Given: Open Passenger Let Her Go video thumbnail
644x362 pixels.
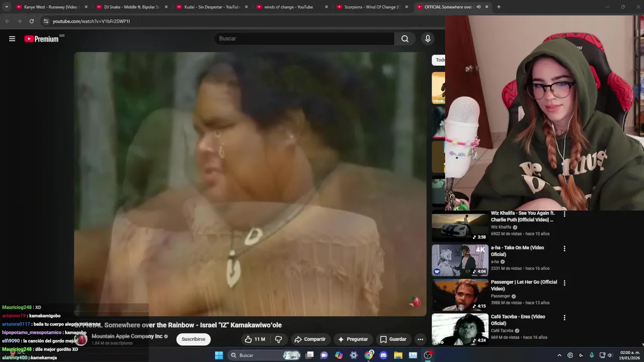Looking at the screenshot, I should (x=460, y=295).
